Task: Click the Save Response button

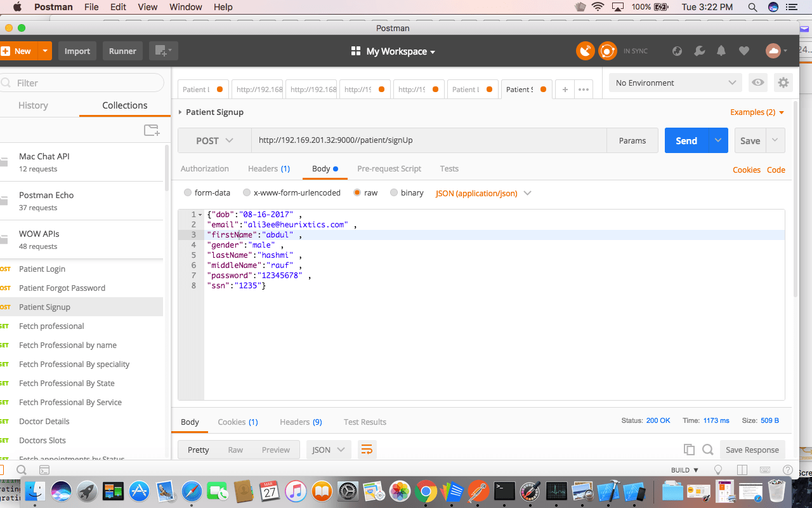Action: pos(752,450)
